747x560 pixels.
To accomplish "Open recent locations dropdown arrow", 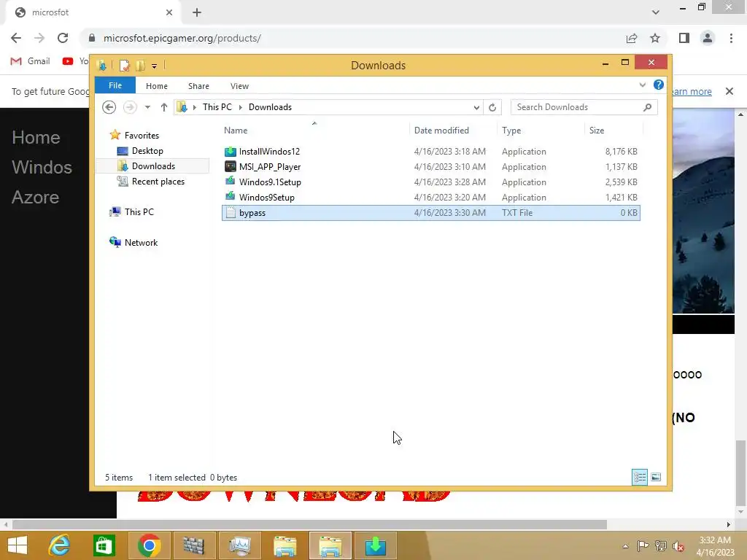I will (x=147, y=107).
